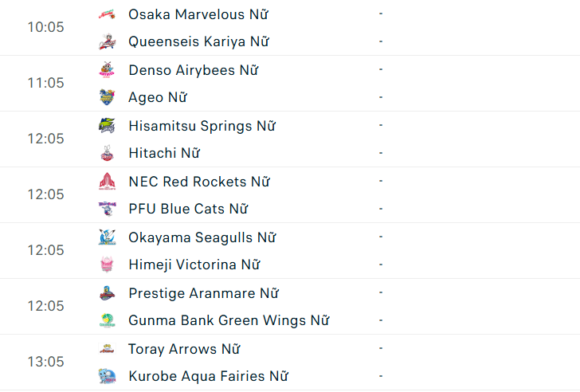Click the Hisamitsu Springs team logo
Viewport: 580px width, 392px height.
107,126
